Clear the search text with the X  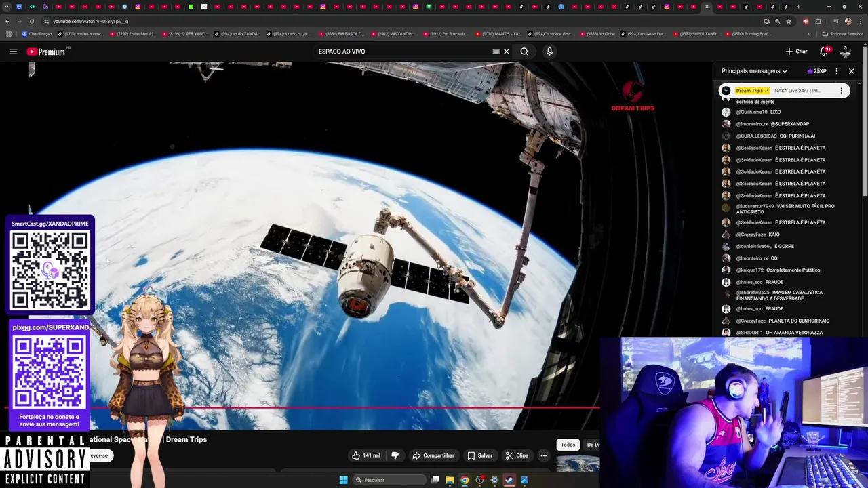pyautogui.click(x=506, y=52)
